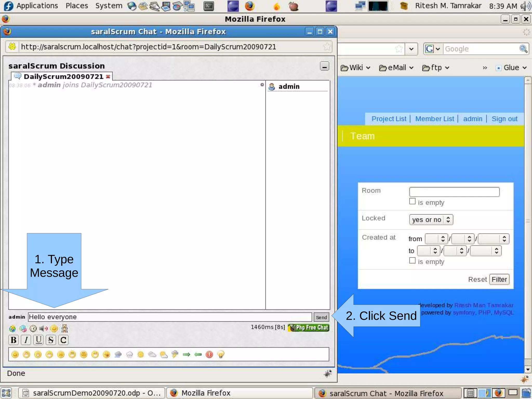
Task: Open the Places menu
Action: tap(77, 6)
